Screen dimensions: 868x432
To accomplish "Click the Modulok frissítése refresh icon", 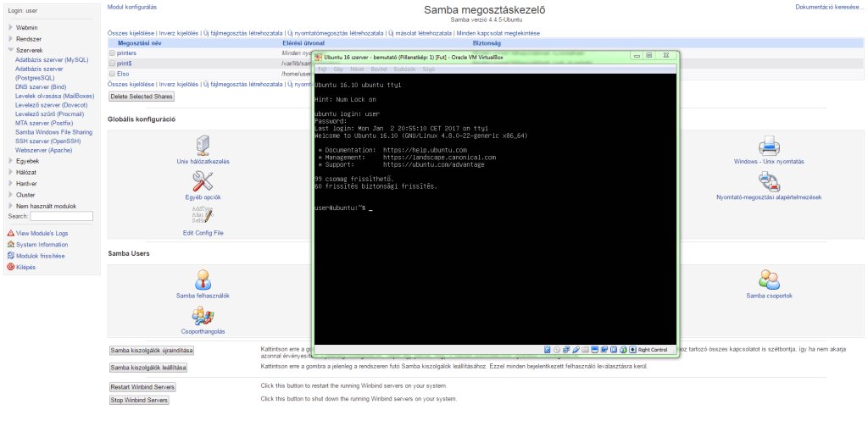I will click(10, 256).
